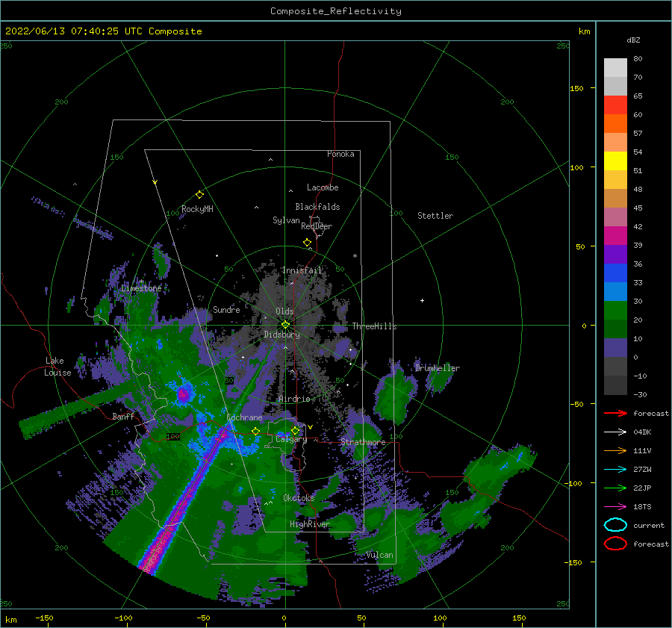Click the Cochrane label
672x628 pixels.
click(244, 417)
